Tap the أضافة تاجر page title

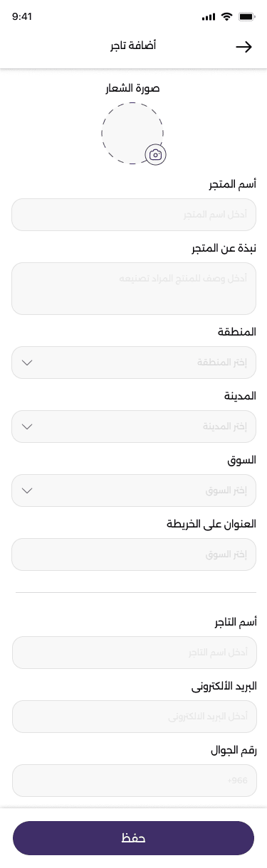click(133, 46)
